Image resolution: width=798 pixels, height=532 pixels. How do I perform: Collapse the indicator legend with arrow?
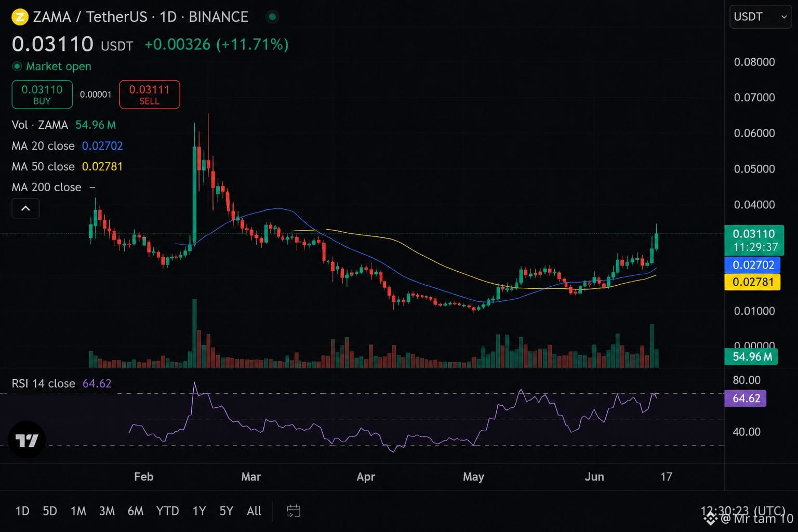pos(25,208)
